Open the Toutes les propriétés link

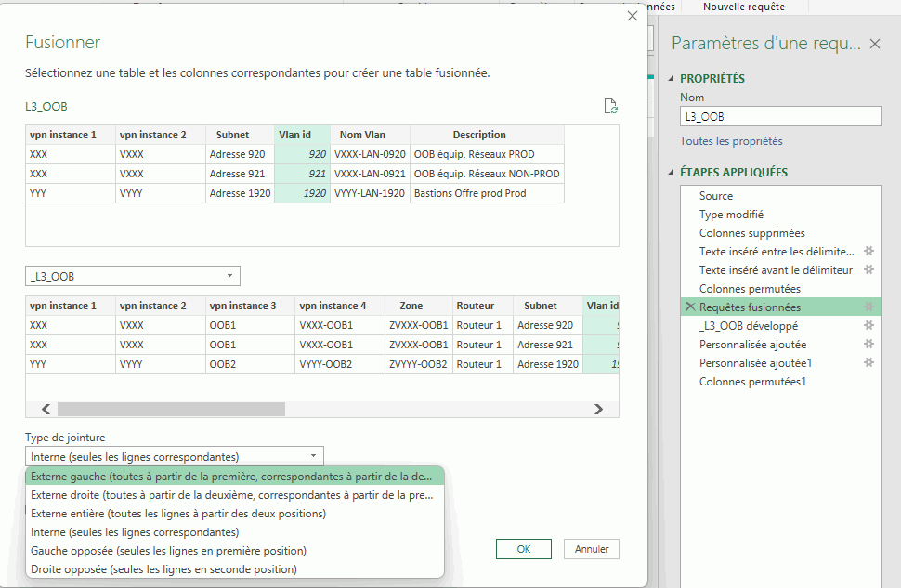point(731,141)
